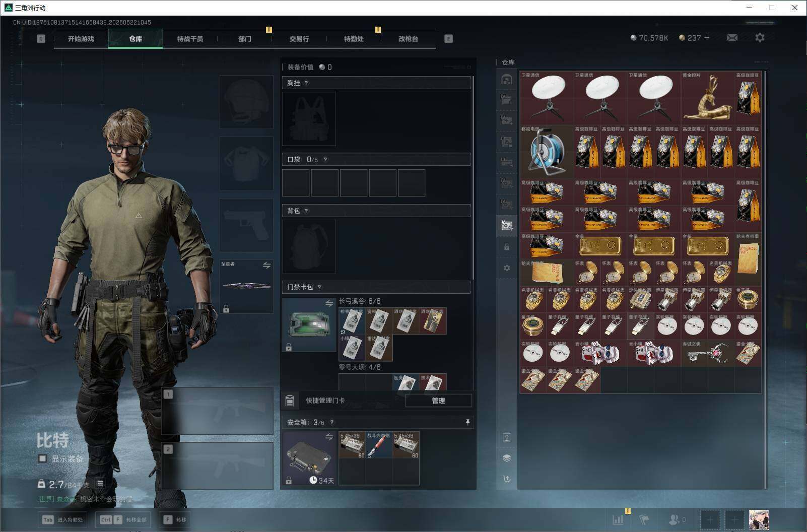The width and height of the screenshot is (807, 532).
Task: Open the settings gear in top bar
Action: (760, 38)
